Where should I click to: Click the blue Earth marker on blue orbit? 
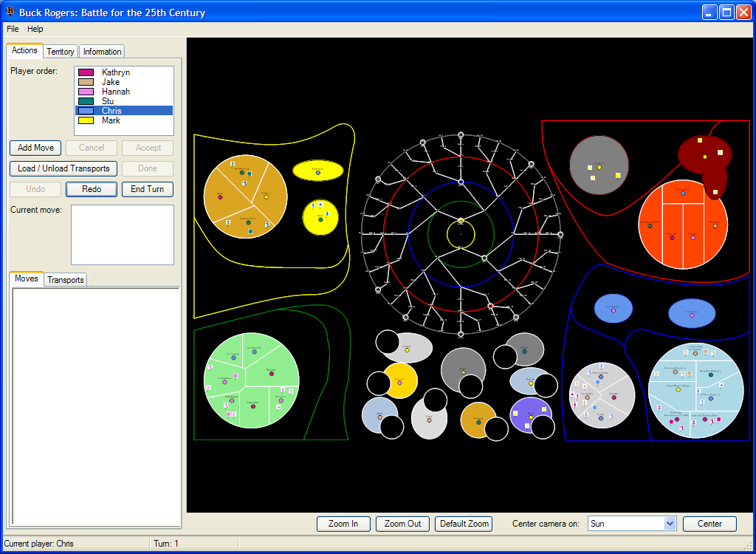(x=461, y=182)
